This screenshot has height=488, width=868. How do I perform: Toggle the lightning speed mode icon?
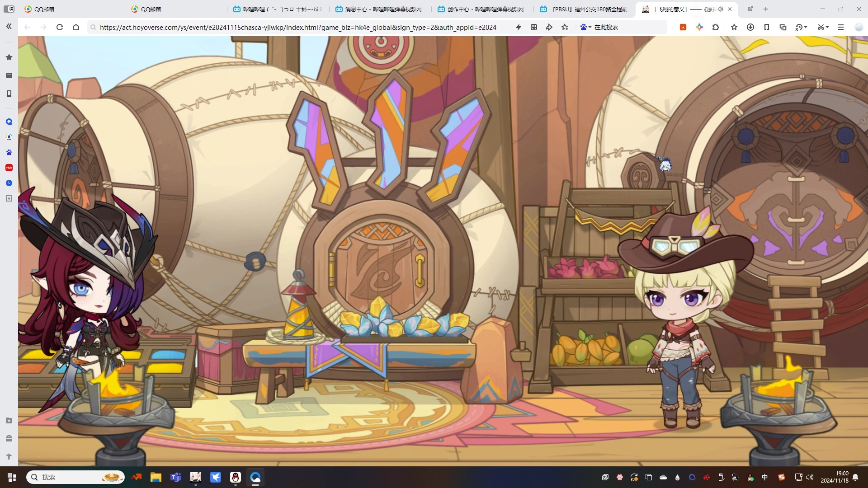coord(519,27)
